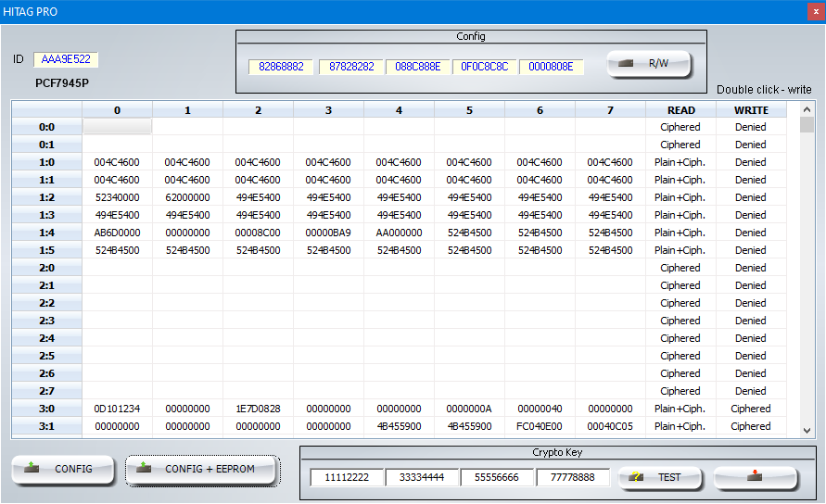Click column header 0
The image size is (826, 504).
pyautogui.click(x=118, y=110)
